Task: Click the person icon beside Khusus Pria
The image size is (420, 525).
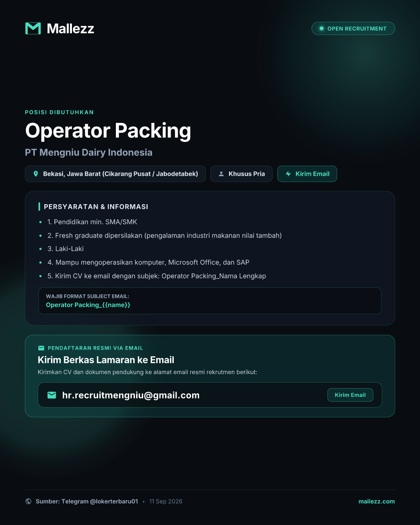Action: point(221,174)
